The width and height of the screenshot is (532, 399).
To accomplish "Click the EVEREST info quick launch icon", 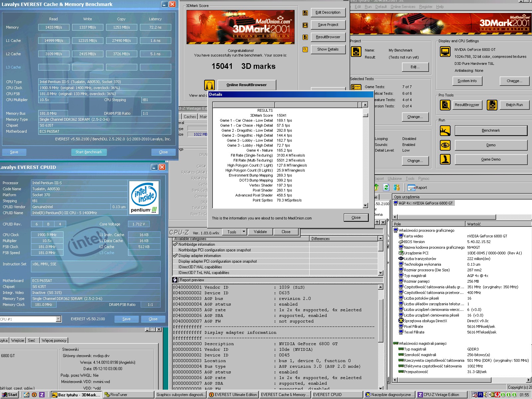I will 34,395.
